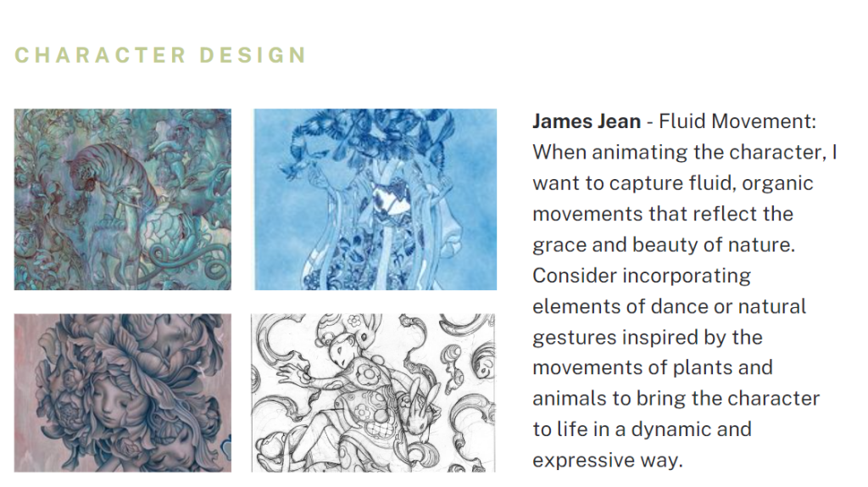The width and height of the screenshot is (868, 487).
Task: Click the phrase 'capture fluid, organic'
Action: 711,183
